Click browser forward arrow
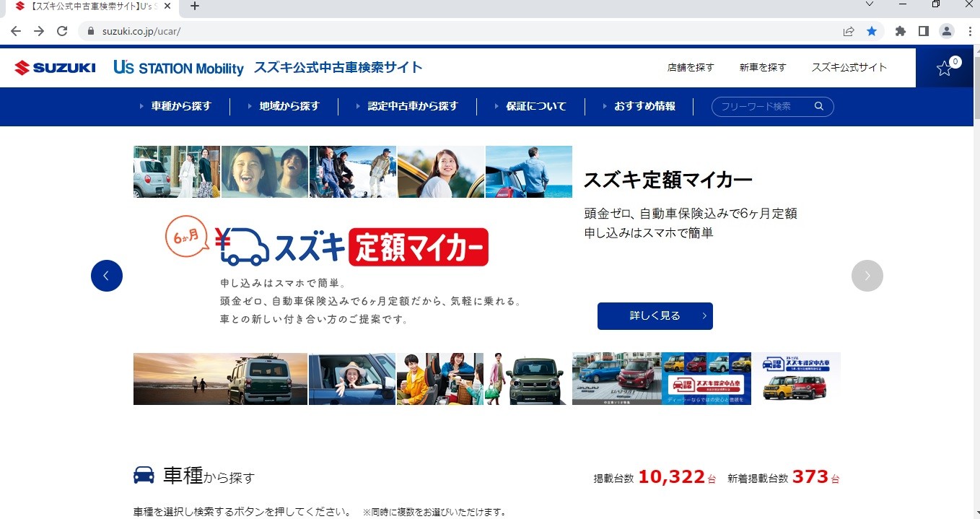980x519 pixels. [x=39, y=31]
